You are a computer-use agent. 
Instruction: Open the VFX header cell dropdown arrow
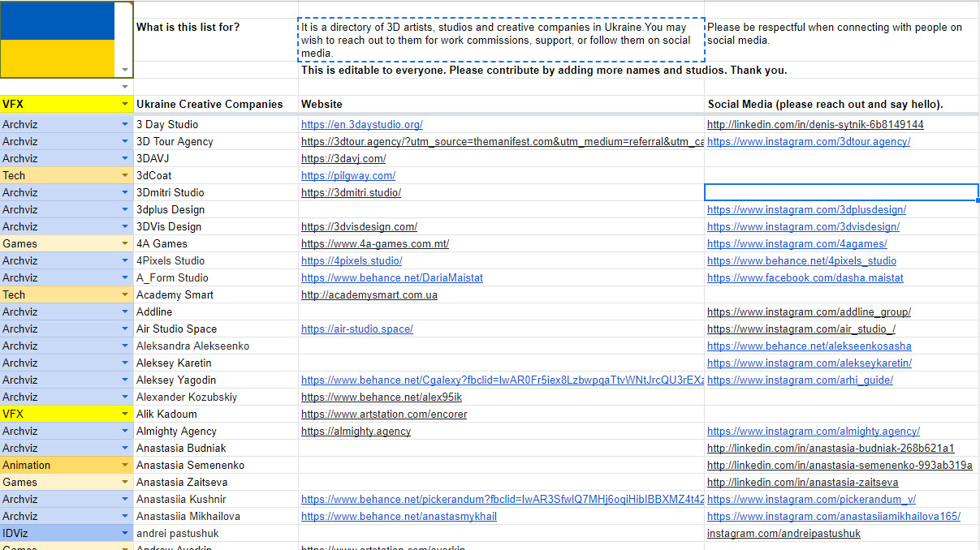pos(125,104)
